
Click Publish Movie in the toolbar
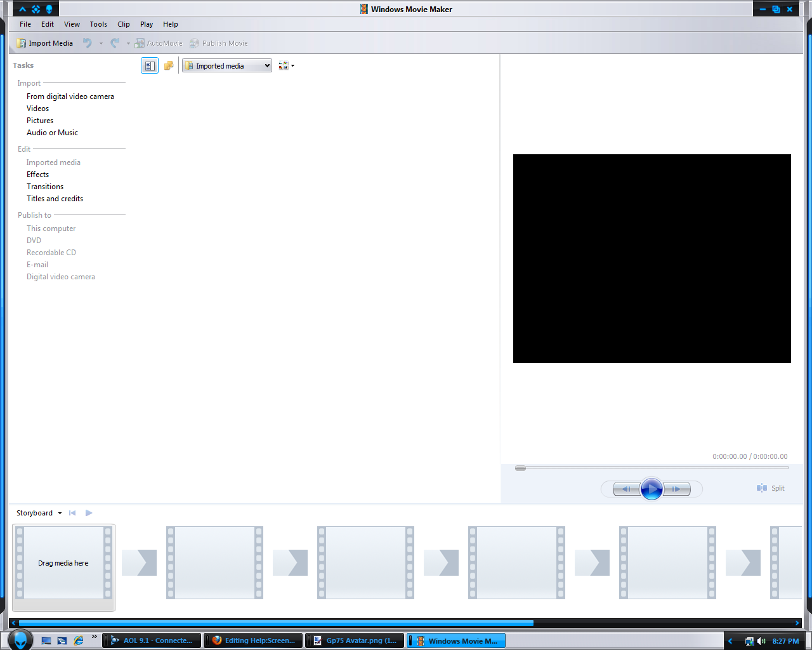(219, 43)
